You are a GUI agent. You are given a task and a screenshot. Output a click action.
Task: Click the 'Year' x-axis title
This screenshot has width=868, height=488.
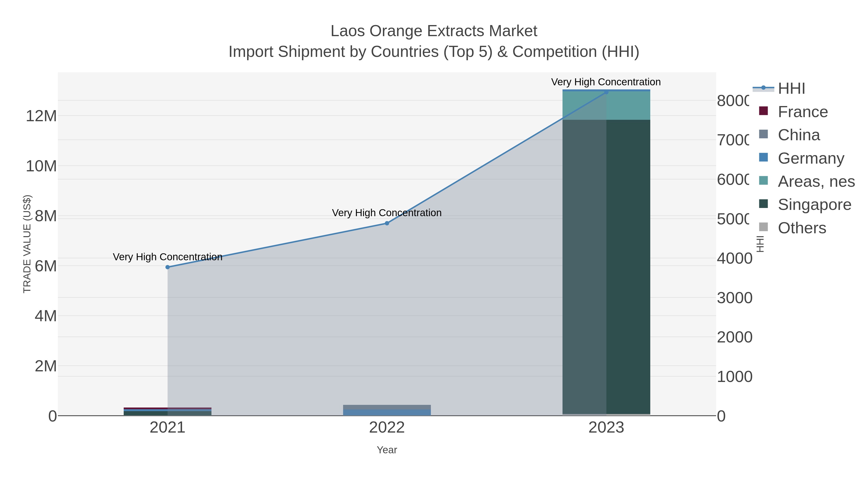(387, 450)
